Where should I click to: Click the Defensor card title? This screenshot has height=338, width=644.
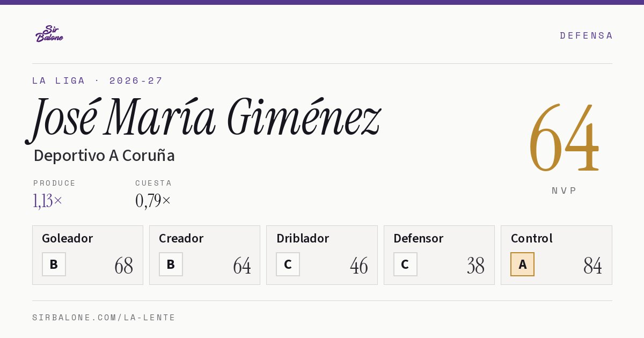pyautogui.click(x=419, y=238)
